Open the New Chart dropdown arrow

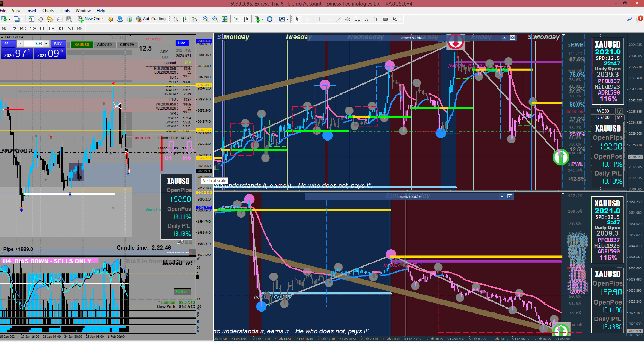tap(10, 19)
